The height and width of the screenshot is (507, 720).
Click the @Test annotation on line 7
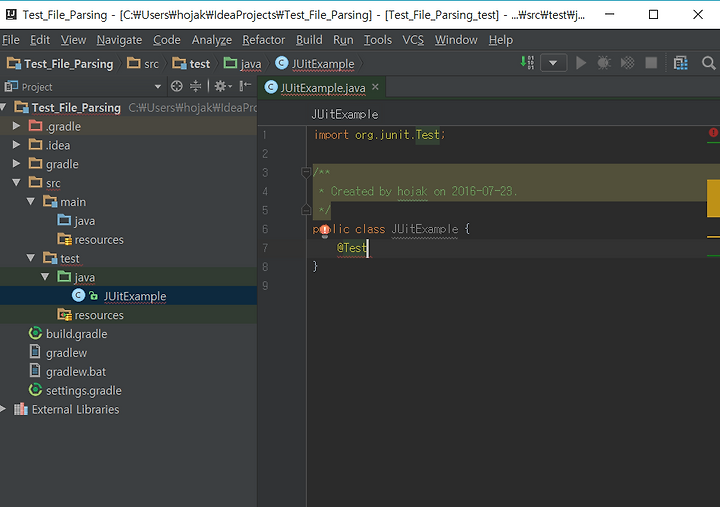pyautogui.click(x=352, y=248)
